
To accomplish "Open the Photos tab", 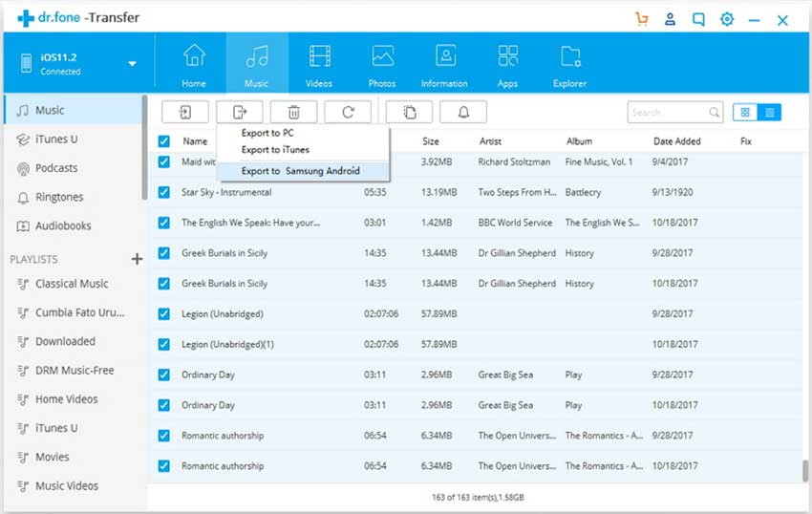I will coord(382,64).
